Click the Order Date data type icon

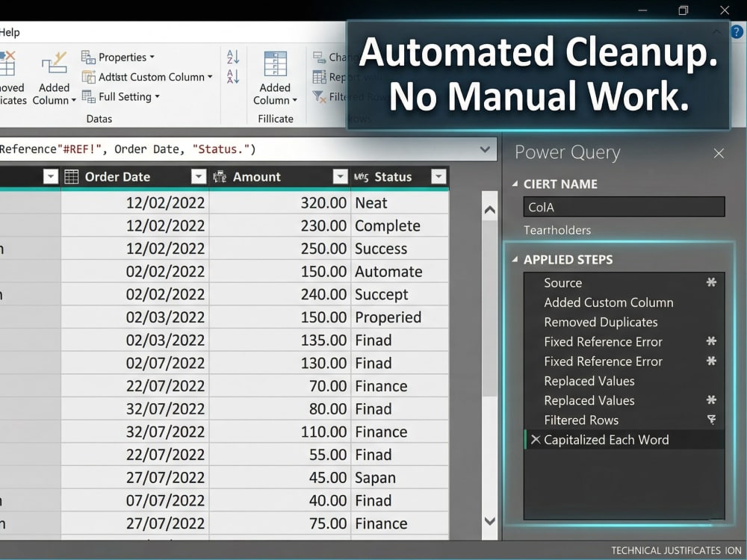(x=72, y=177)
